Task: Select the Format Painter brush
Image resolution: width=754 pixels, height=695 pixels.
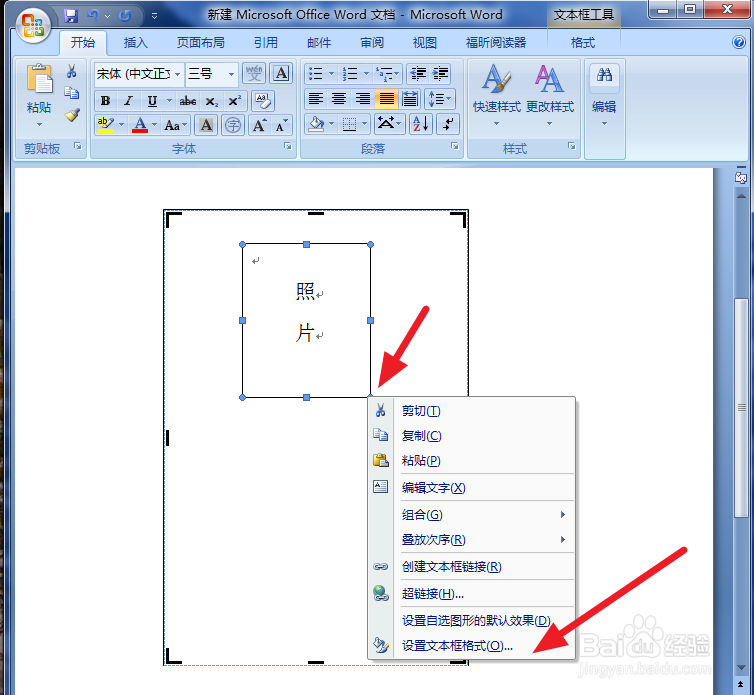Action: pos(72,114)
